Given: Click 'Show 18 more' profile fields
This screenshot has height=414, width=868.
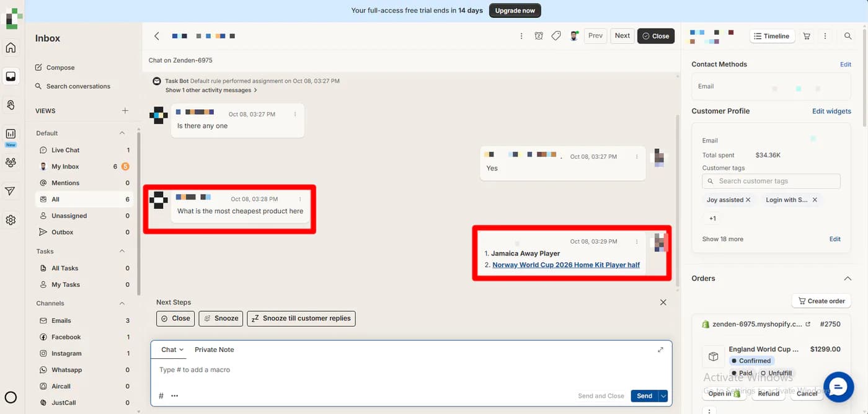Looking at the screenshot, I should point(722,239).
